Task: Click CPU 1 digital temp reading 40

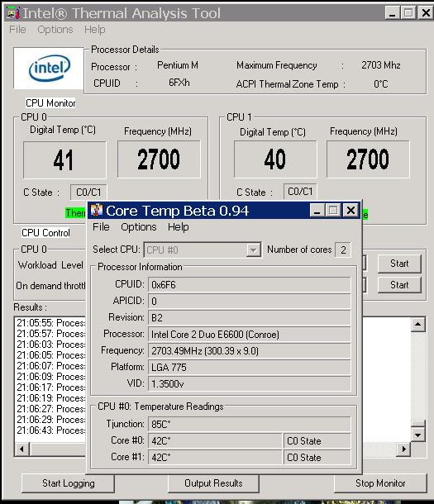Action: 275,159
